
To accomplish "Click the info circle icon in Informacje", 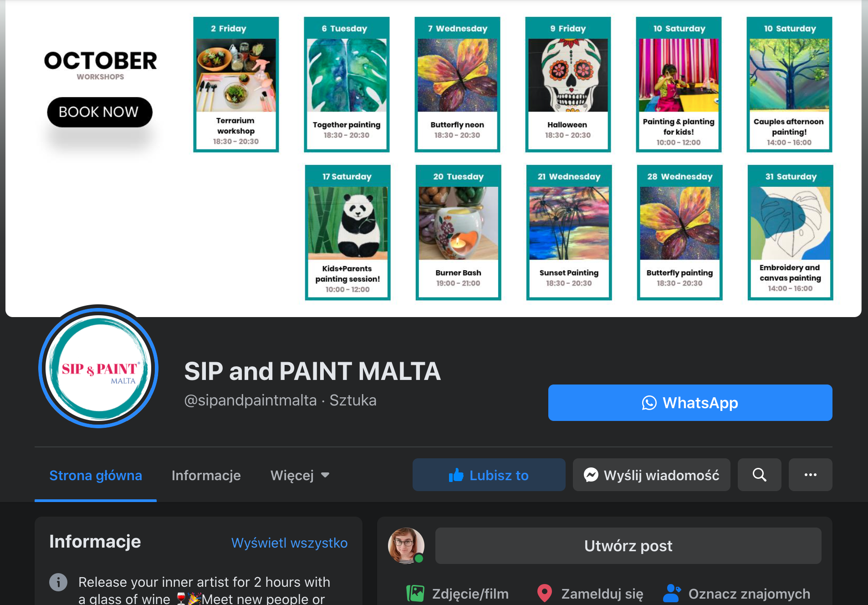I will pos(58,582).
